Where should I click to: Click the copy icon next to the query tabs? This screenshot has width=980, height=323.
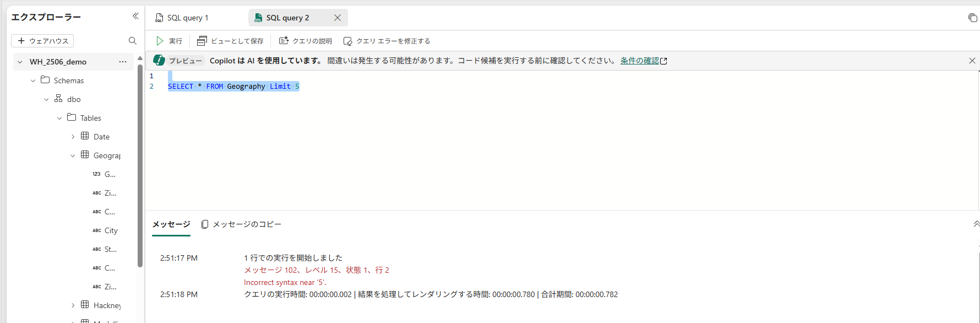(972, 18)
